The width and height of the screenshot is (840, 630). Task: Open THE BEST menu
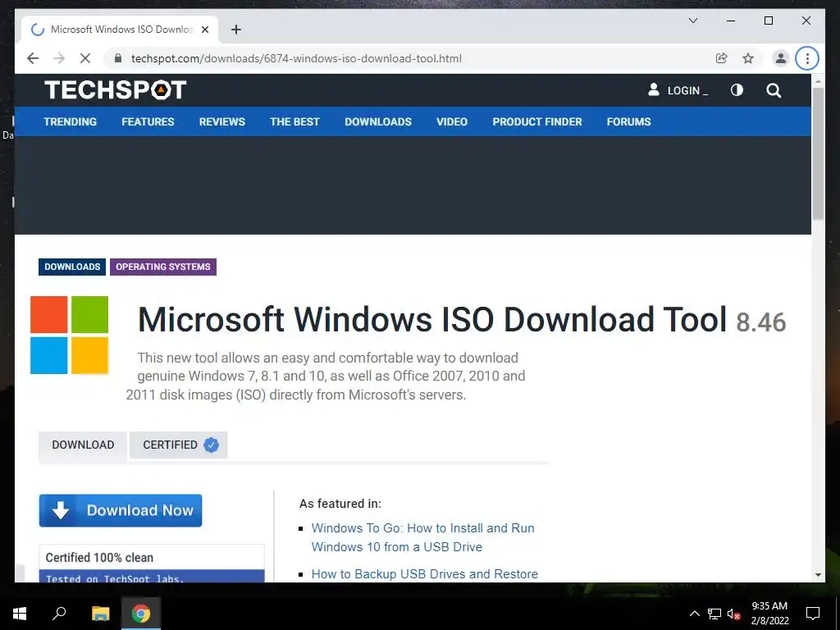[294, 121]
